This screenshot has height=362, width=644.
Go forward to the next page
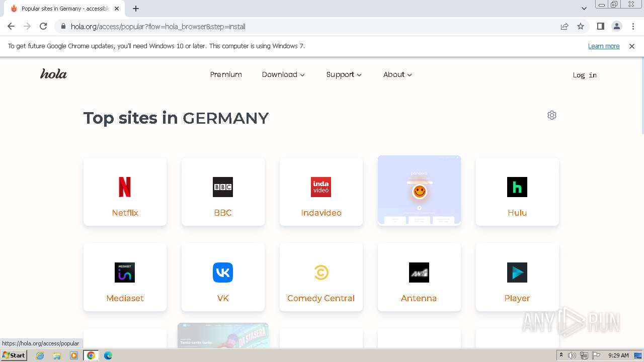click(27, 26)
